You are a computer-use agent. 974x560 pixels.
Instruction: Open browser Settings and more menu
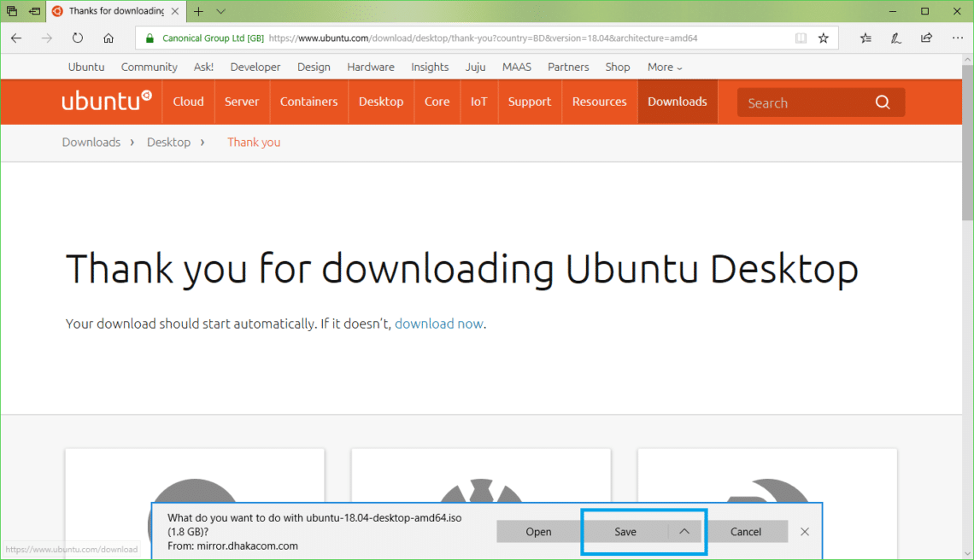point(956,38)
